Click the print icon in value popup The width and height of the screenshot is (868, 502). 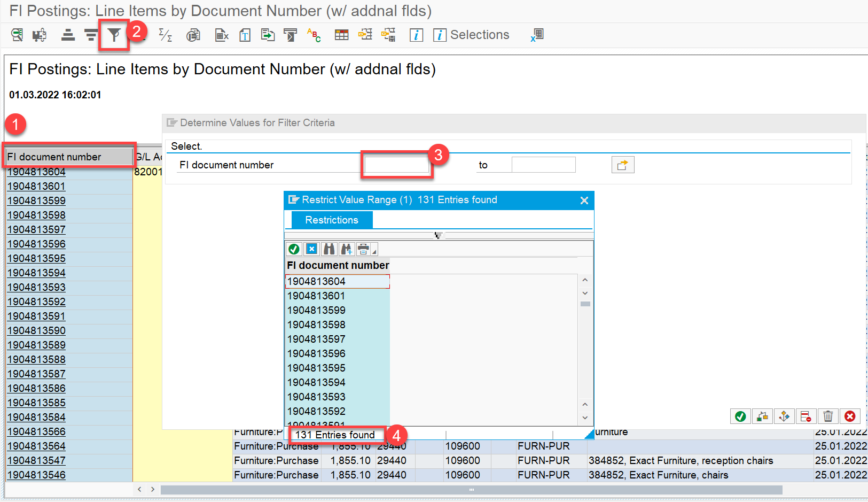coord(363,249)
